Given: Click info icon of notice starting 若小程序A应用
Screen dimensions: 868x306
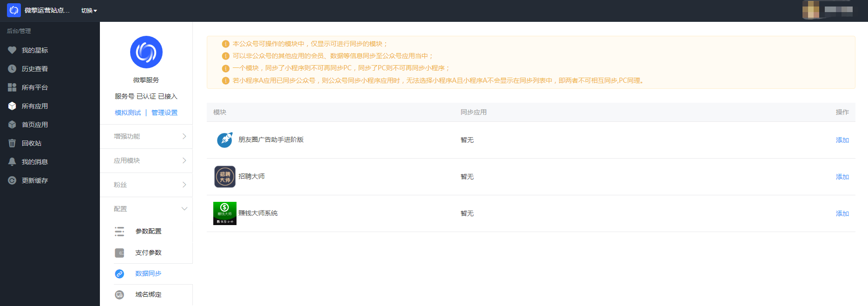Looking at the screenshot, I should pyautogui.click(x=225, y=80).
